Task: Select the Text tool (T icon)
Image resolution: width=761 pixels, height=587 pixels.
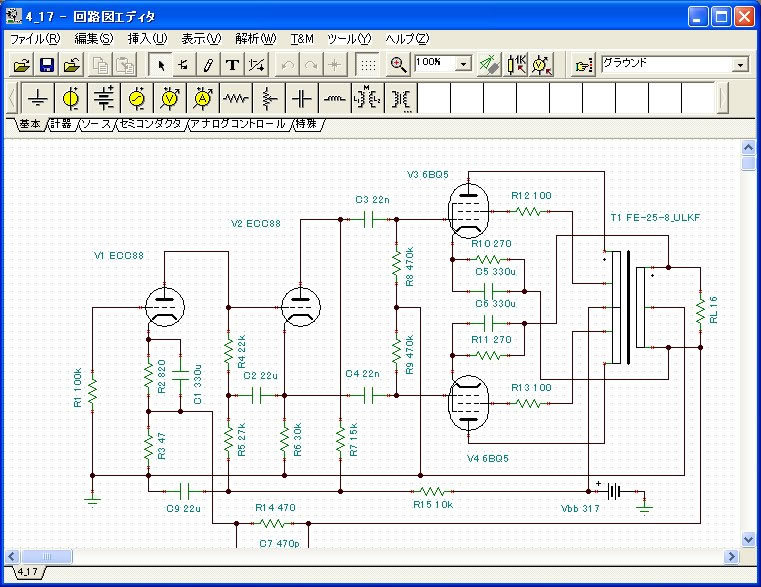Action: click(x=232, y=65)
